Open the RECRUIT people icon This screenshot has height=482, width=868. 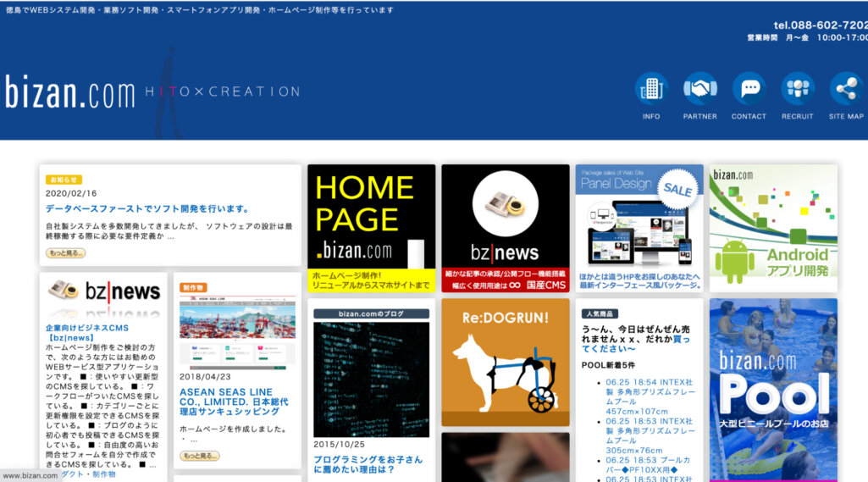(x=797, y=89)
